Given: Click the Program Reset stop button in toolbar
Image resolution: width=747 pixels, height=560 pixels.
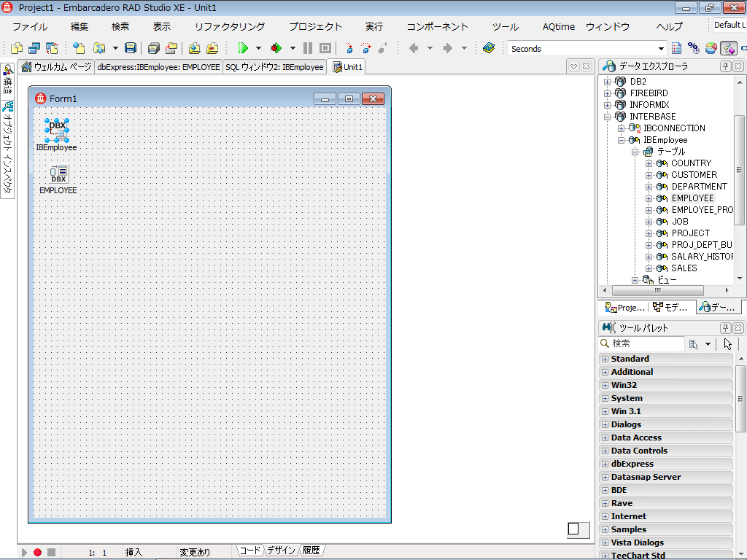Looking at the screenshot, I should click(x=325, y=48).
